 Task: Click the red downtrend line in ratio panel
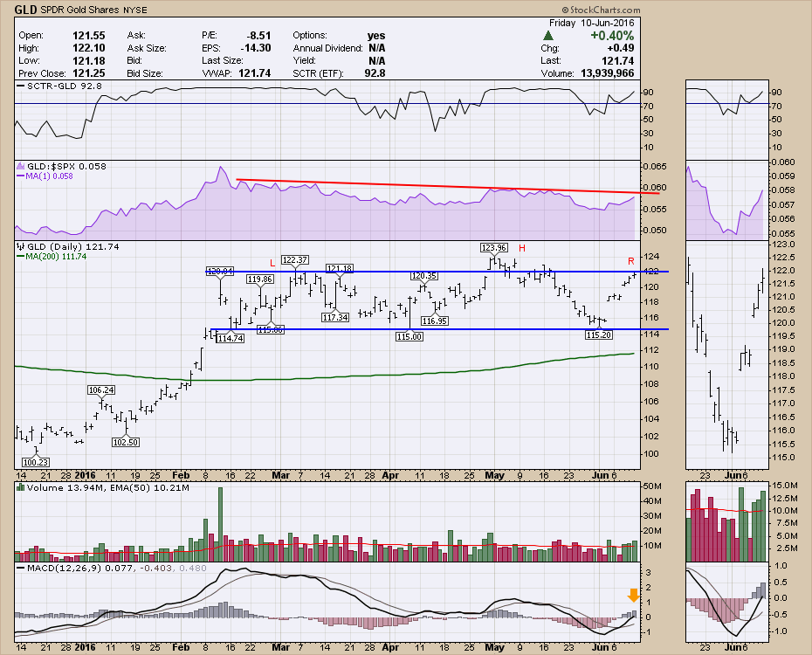click(447, 186)
